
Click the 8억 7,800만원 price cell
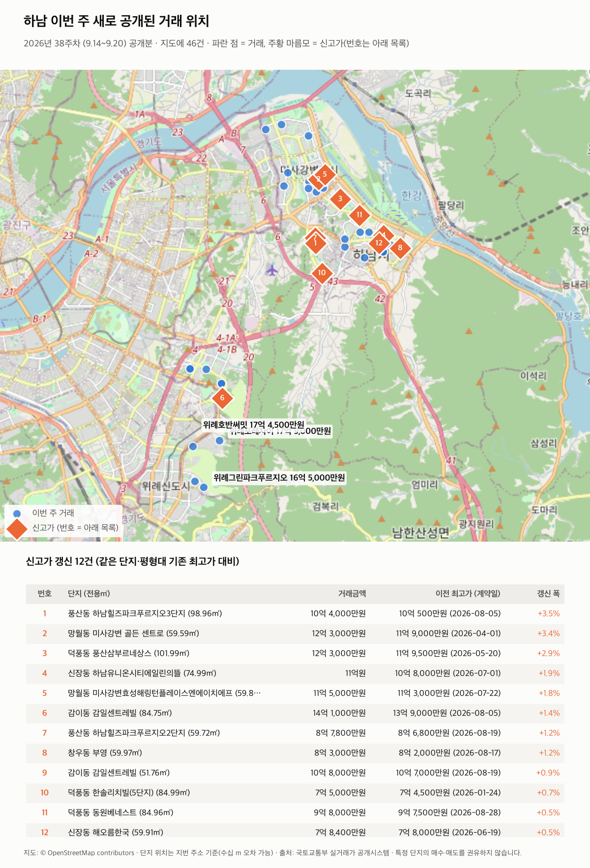(x=341, y=733)
